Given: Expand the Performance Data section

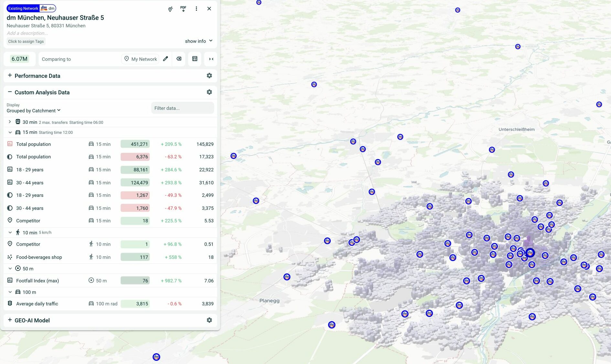Looking at the screenshot, I should coord(10,75).
